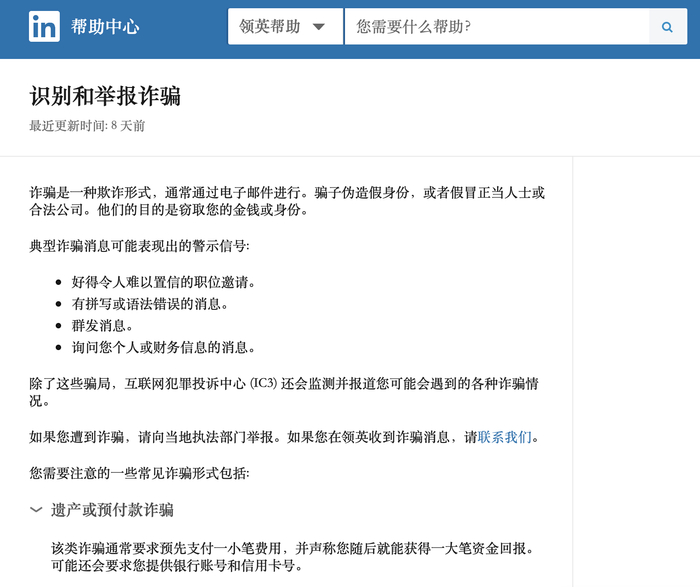Click bullet 询问您个人或财务信息的消息

point(163,347)
